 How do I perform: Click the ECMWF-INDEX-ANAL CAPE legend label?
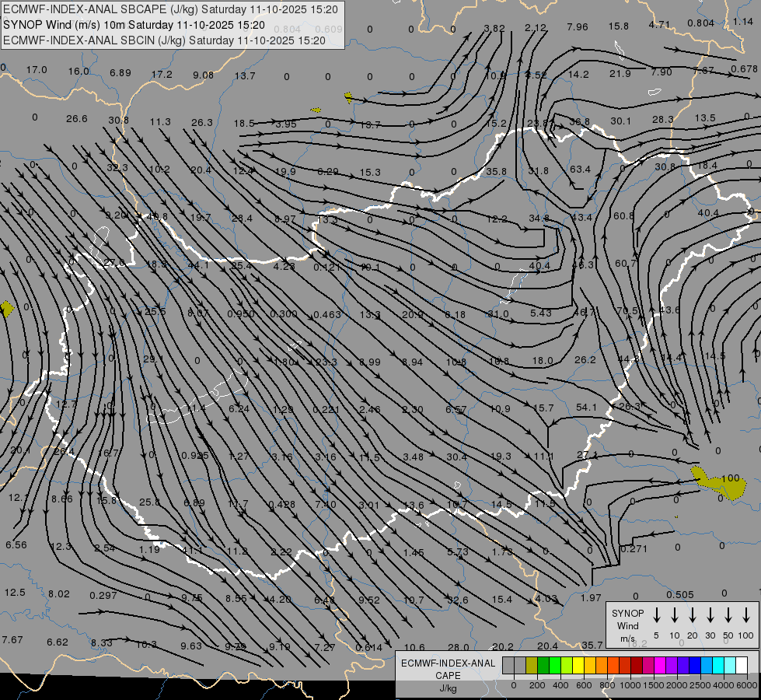pos(448,675)
